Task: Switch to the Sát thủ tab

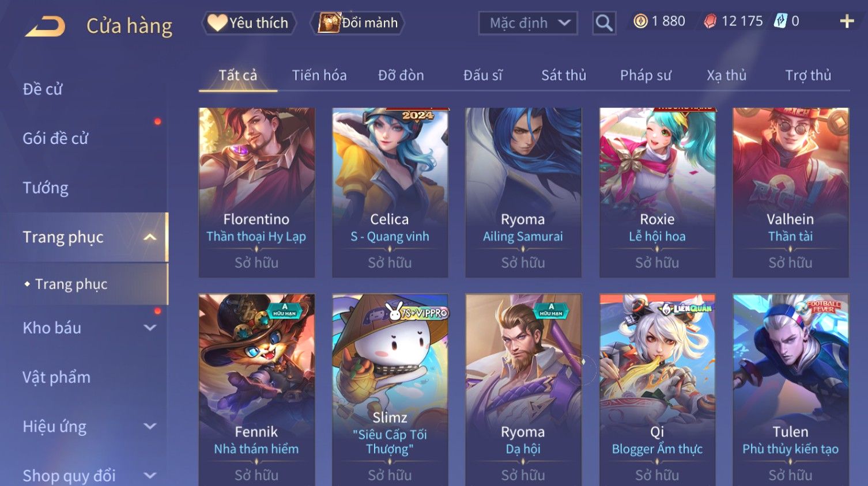Action: coord(563,75)
